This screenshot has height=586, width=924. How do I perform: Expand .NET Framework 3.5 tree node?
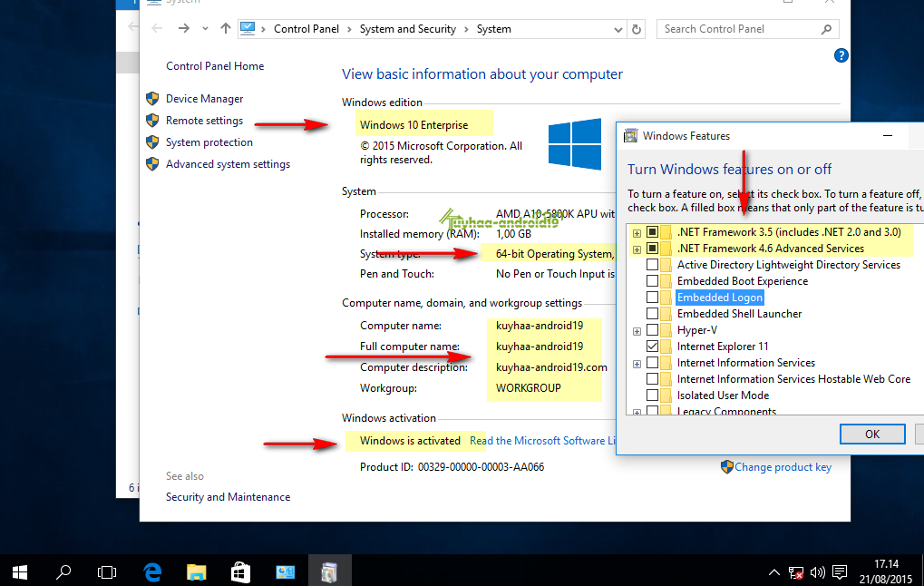tap(637, 233)
